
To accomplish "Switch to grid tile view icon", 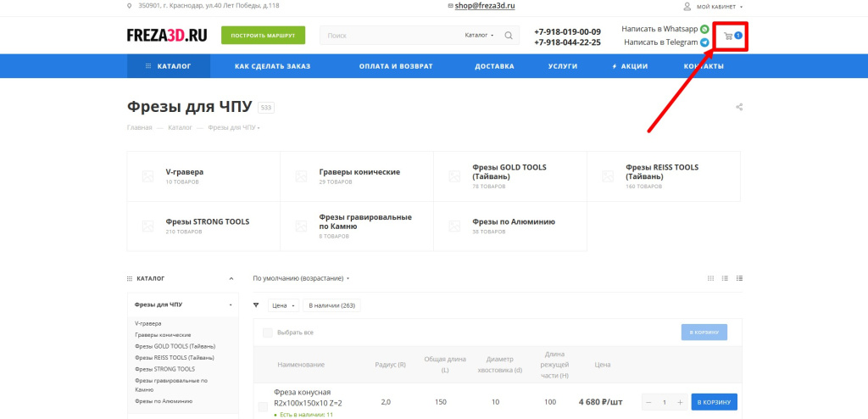I will [x=711, y=278].
